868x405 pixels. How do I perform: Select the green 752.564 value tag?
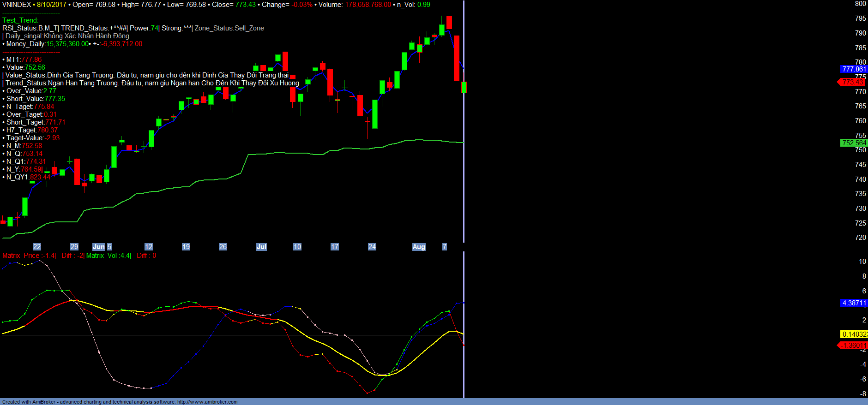[854, 143]
